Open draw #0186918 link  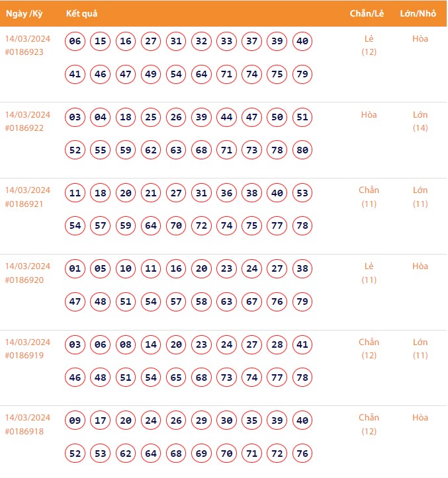[x=24, y=431]
